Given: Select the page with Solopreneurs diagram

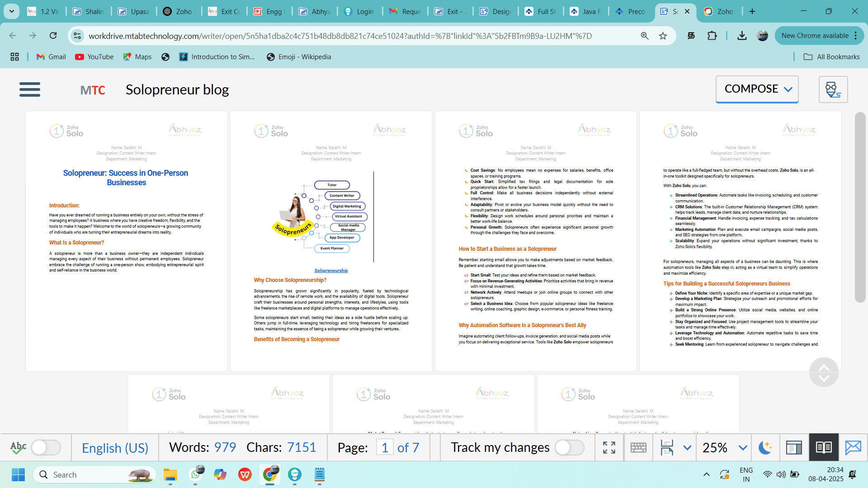Looking at the screenshot, I should [x=331, y=241].
